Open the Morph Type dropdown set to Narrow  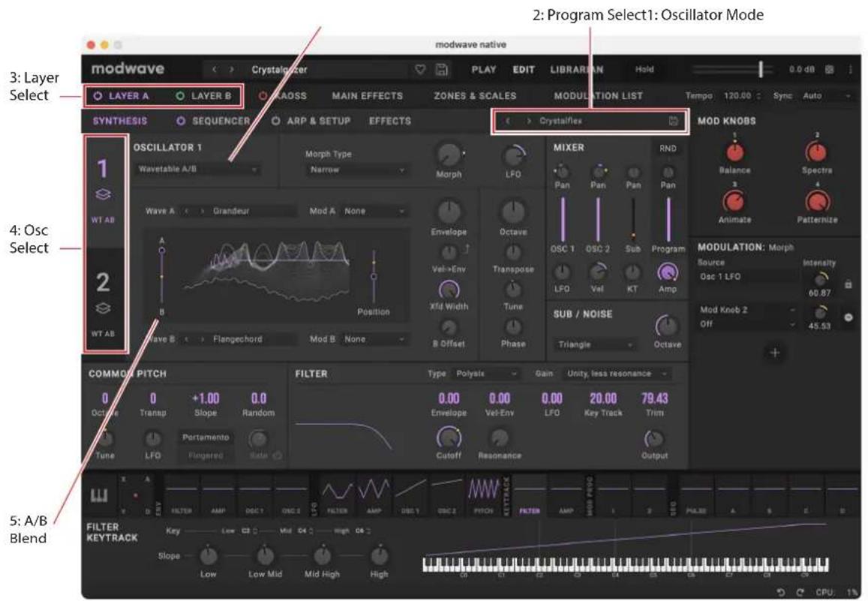pos(357,170)
